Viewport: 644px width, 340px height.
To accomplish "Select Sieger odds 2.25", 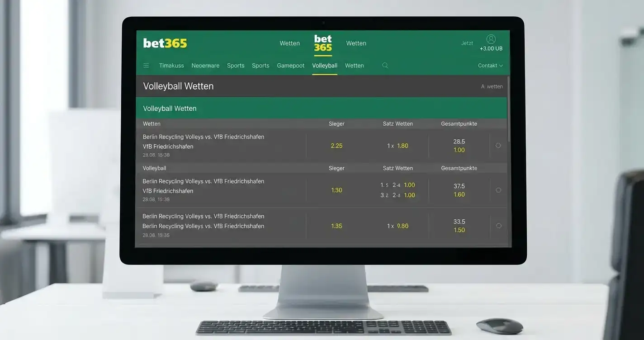I will 336,146.
